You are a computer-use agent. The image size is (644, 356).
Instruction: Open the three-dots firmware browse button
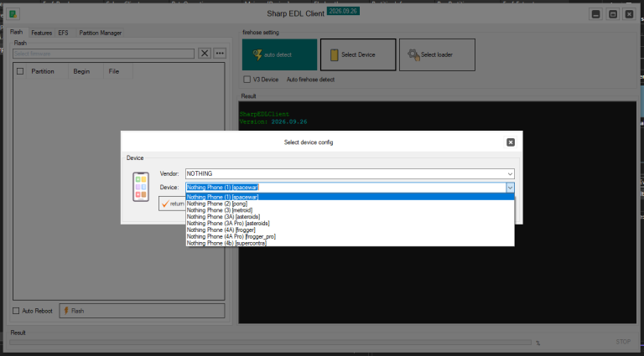click(x=220, y=54)
